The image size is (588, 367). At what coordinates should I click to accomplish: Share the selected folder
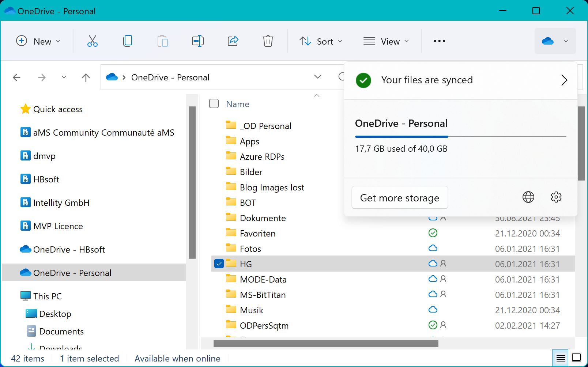click(x=233, y=41)
